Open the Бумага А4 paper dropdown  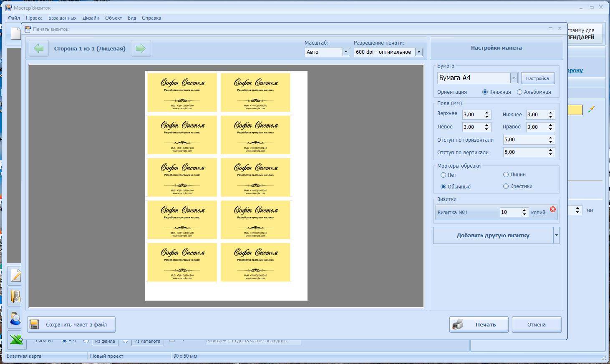click(514, 78)
